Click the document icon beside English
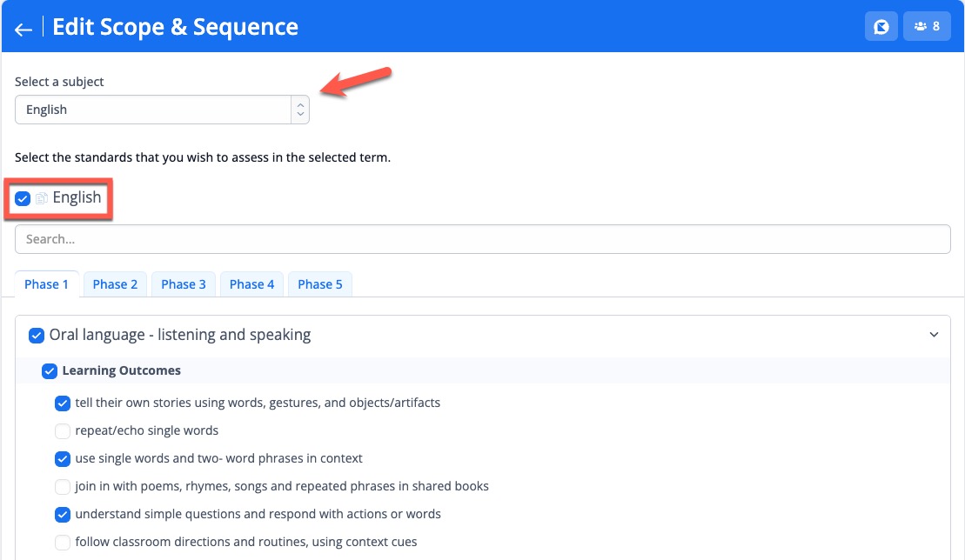 [41, 199]
